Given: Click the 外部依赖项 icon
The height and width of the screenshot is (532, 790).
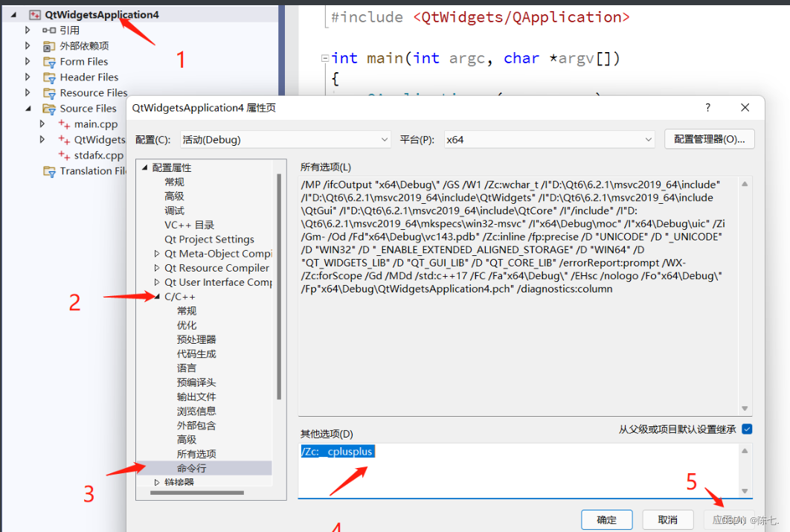Looking at the screenshot, I should (x=49, y=46).
